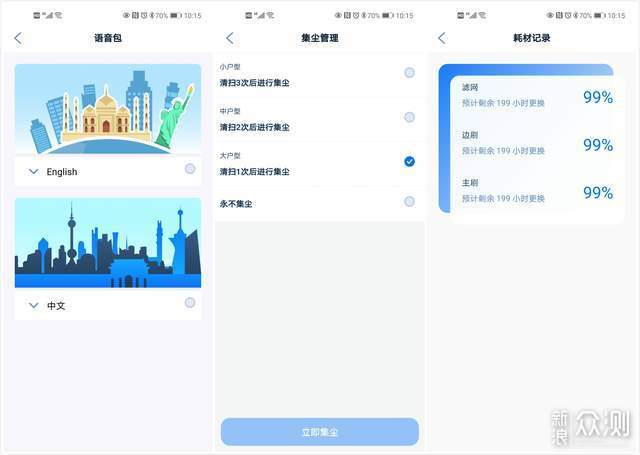The height and width of the screenshot is (455, 640).
Task: Tap the 立即集尘 button
Action: (320, 432)
